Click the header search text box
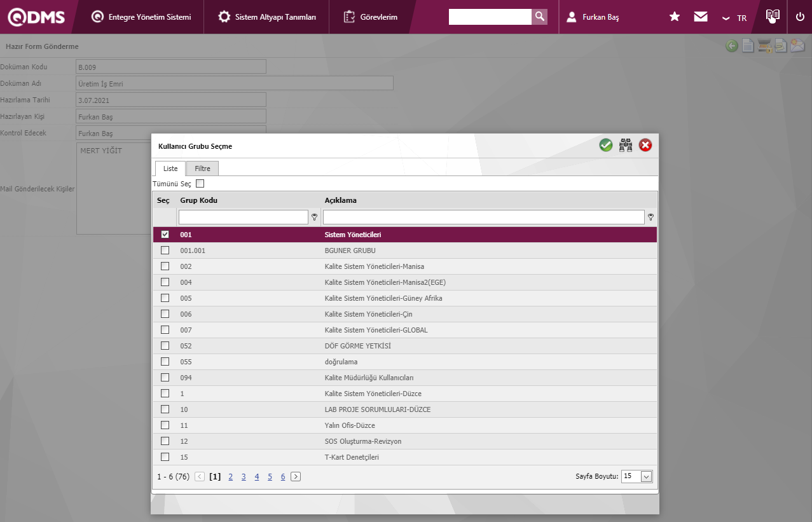Image resolution: width=812 pixels, height=522 pixels. click(x=490, y=17)
